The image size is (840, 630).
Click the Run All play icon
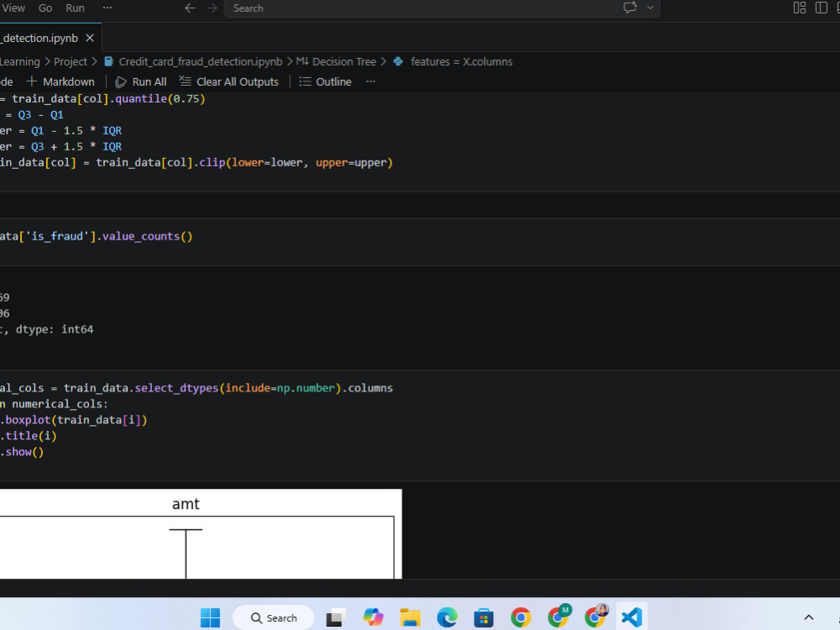point(121,82)
